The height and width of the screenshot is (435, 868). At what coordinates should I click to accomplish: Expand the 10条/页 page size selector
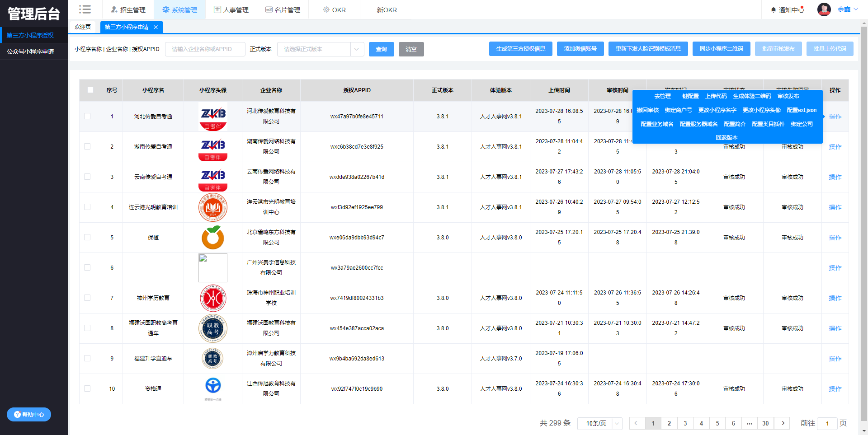coord(599,423)
